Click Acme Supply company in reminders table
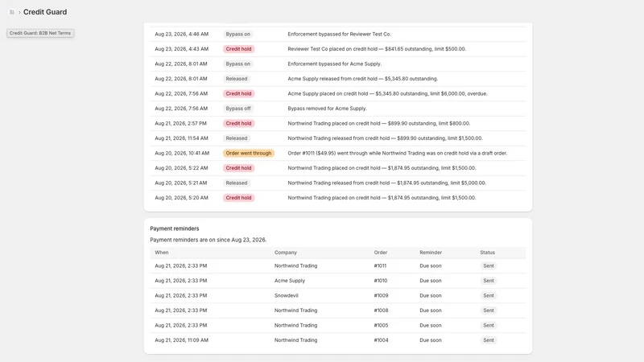This screenshot has height=362, width=644. [290, 281]
